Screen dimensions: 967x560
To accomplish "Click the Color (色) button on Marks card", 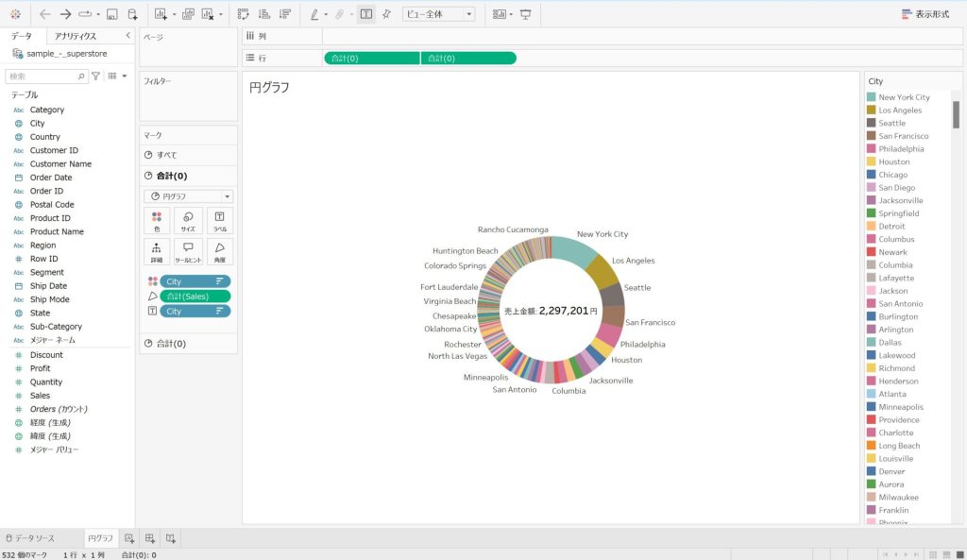I will pyautogui.click(x=156, y=220).
